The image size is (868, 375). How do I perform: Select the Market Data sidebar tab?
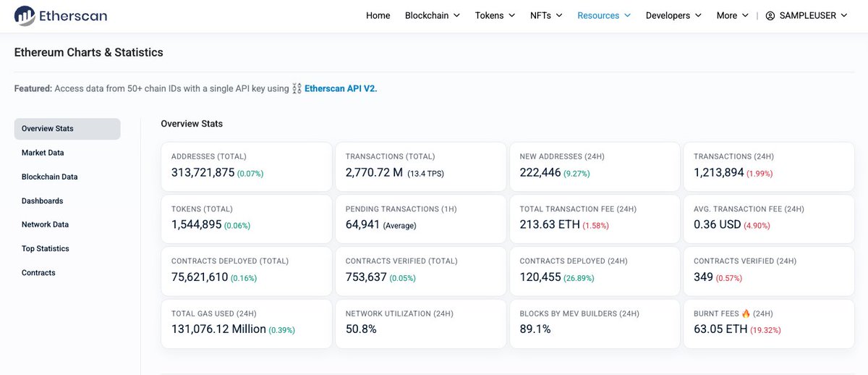point(67,153)
